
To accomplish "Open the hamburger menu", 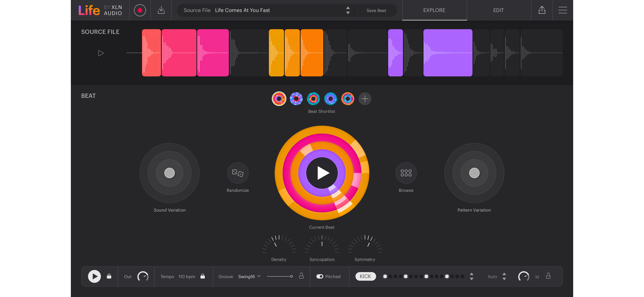I will click(x=562, y=10).
